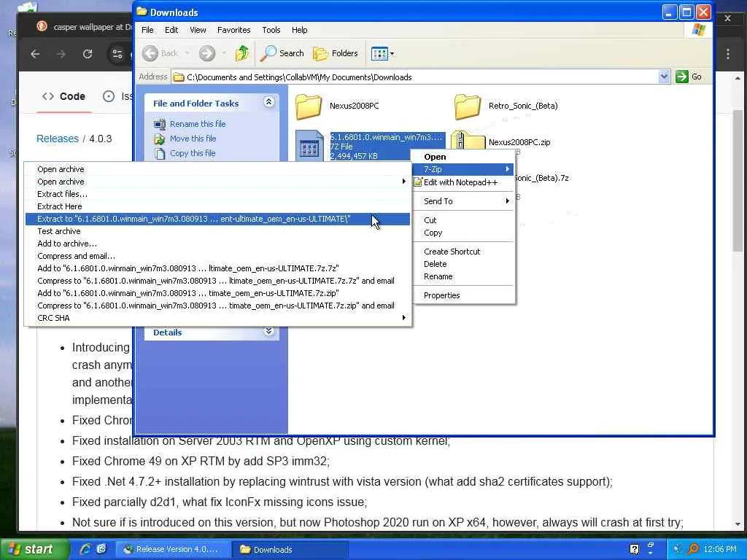Open the Tools menu

click(x=271, y=29)
